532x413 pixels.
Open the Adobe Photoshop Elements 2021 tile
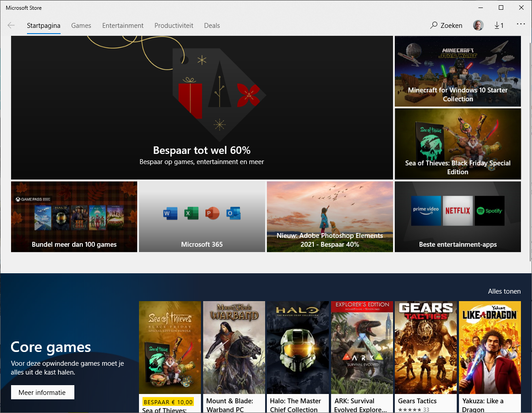[330, 217]
